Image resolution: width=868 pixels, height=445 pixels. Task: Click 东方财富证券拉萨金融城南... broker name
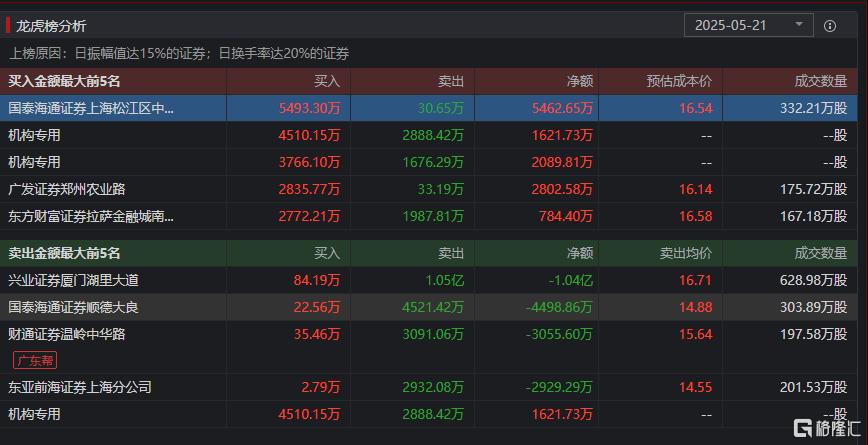click(91, 216)
